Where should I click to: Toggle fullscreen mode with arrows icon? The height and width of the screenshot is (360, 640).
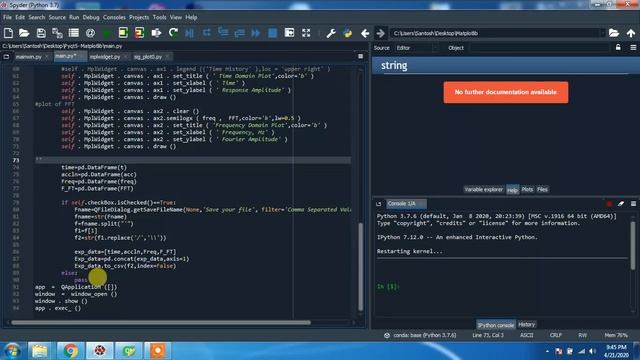coord(306,33)
